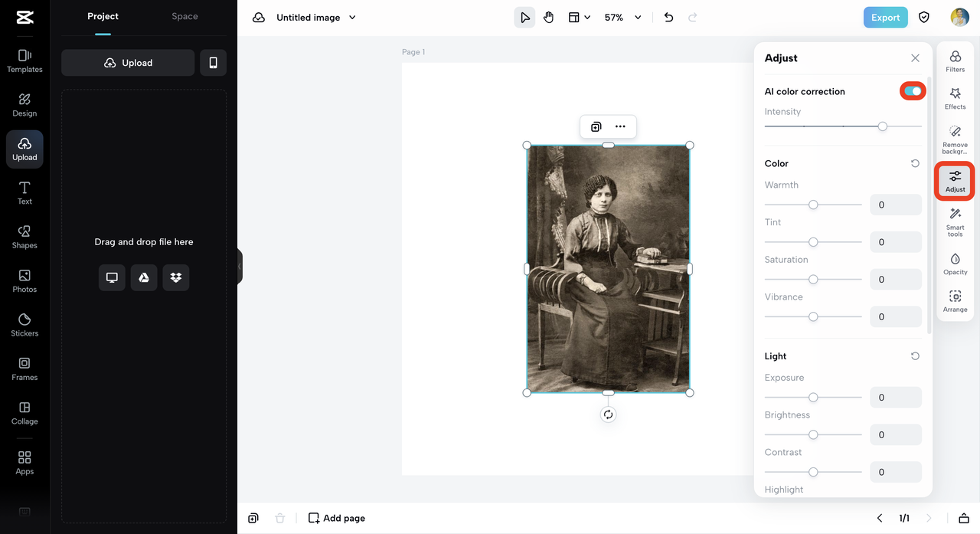
Task: Click the Warmth slider handle
Action: 813,205
